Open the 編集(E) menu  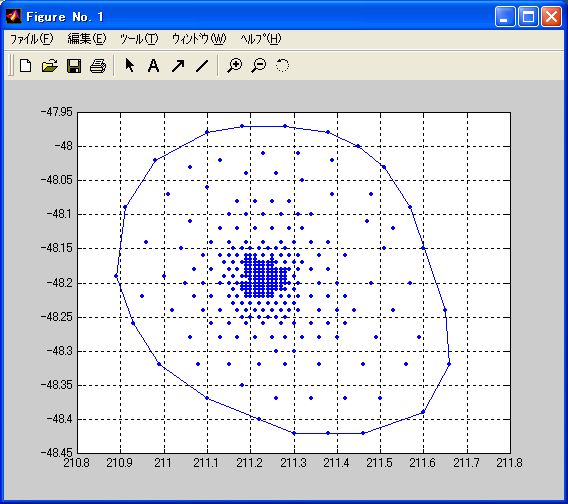(87, 39)
